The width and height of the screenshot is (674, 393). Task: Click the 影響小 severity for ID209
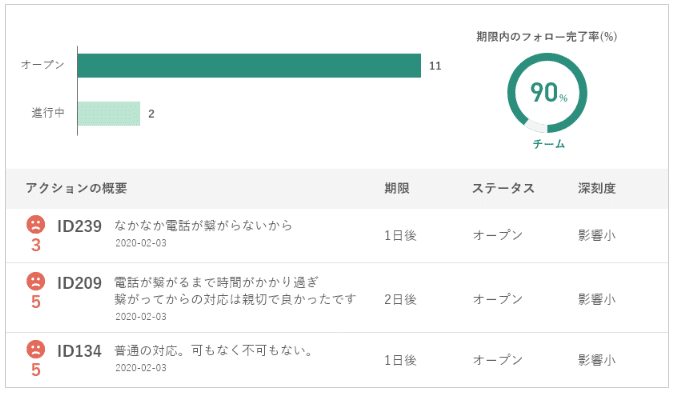coord(597,299)
